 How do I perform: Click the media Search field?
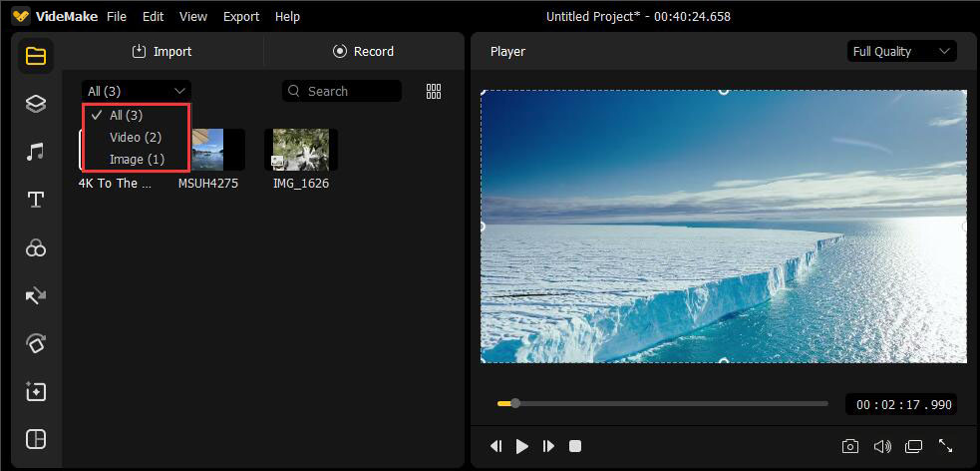click(x=342, y=92)
